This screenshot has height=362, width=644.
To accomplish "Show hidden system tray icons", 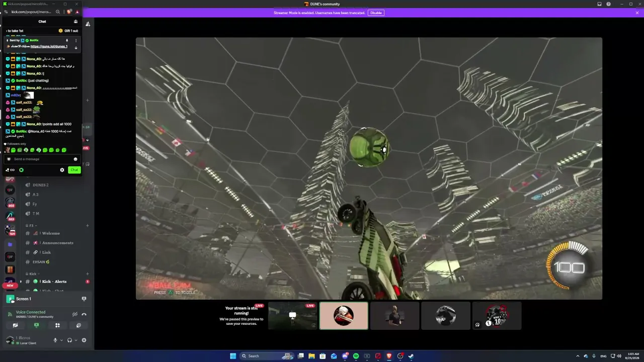I will point(578,356).
